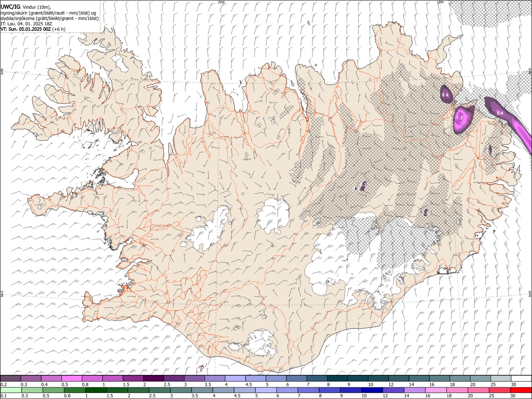Viewport: 532px width, 399px height.
Task: Click the rain legend swatch starting at 25
Action: [x=499, y=390]
